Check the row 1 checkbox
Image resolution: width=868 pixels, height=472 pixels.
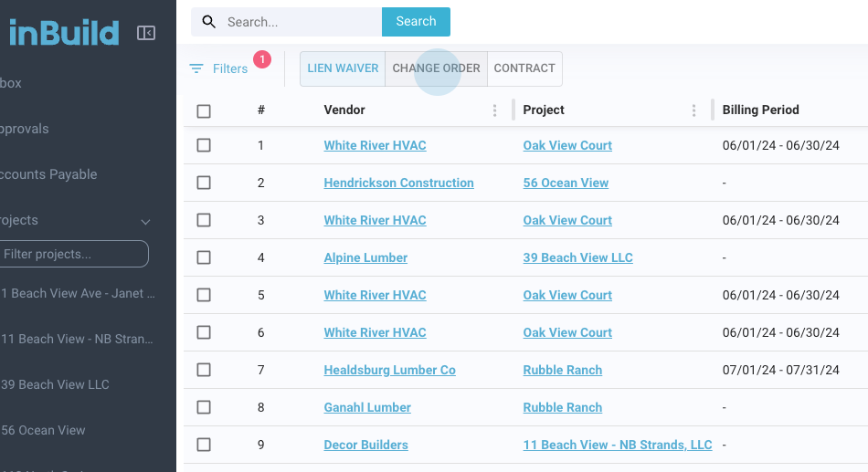tap(204, 145)
